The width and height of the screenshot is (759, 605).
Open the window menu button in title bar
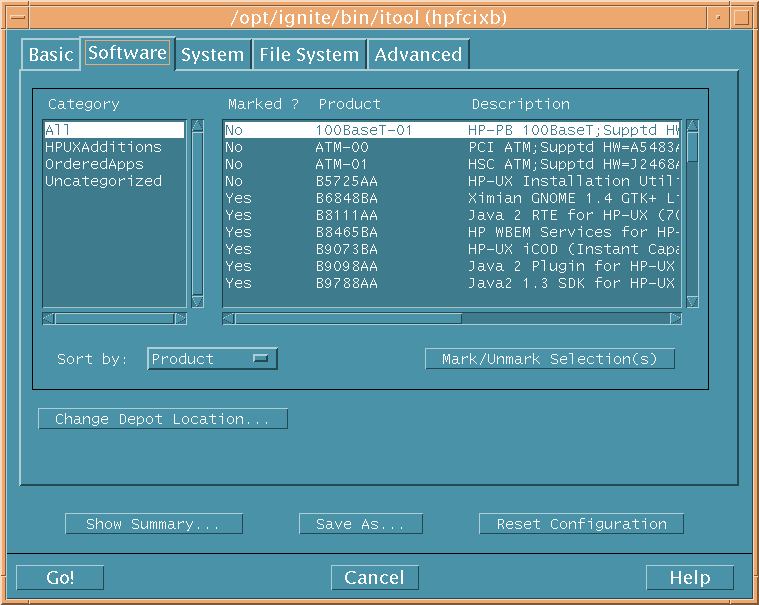point(16,16)
